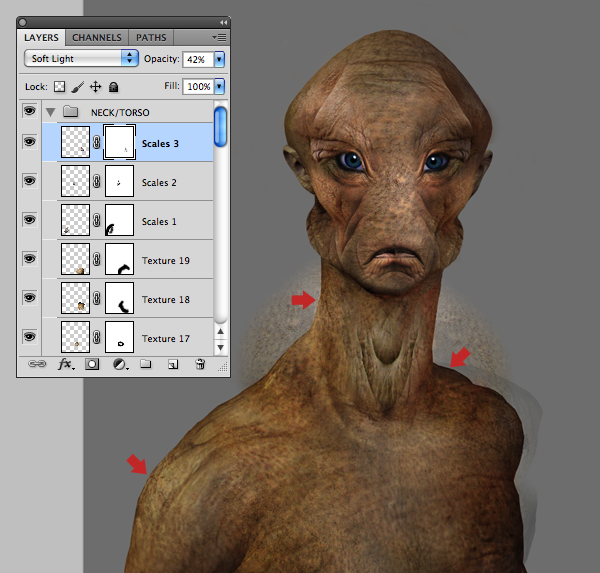This screenshot has width=600, height=573.
Task: Hide the Texture 18 layer
Action: (29, 298)
